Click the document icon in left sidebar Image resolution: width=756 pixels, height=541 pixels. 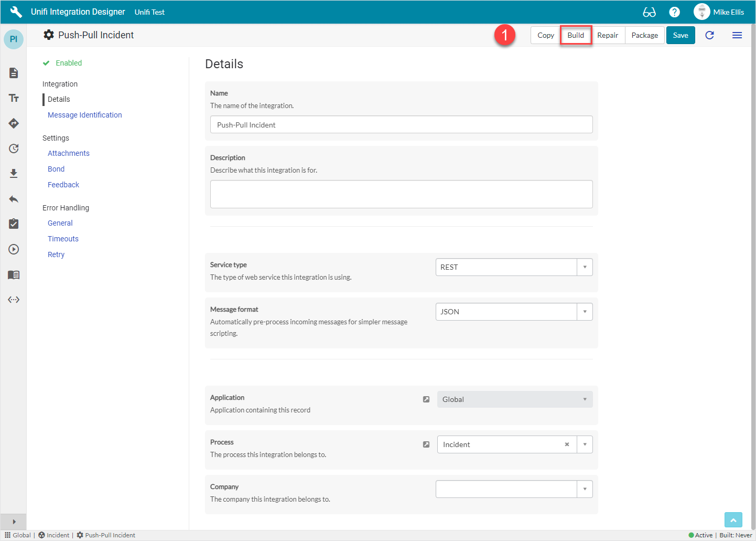[14, 73]
